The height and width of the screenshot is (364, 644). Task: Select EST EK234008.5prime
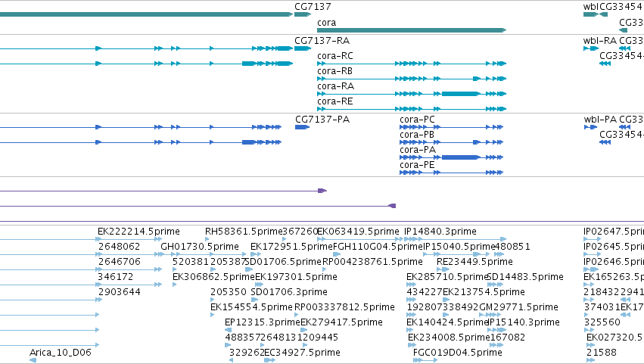[449, 338]
